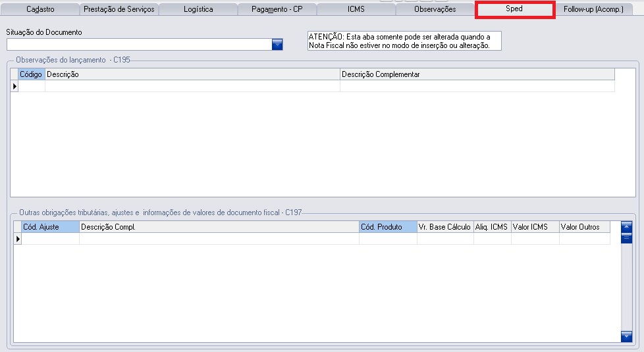Click inside the Situação do Documento field

coord(138,44)
